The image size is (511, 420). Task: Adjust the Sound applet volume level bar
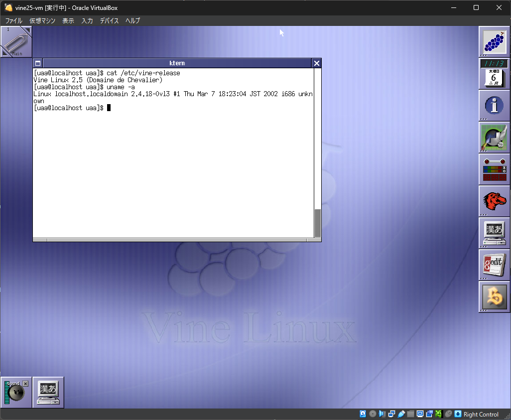[x=6, y=394]
